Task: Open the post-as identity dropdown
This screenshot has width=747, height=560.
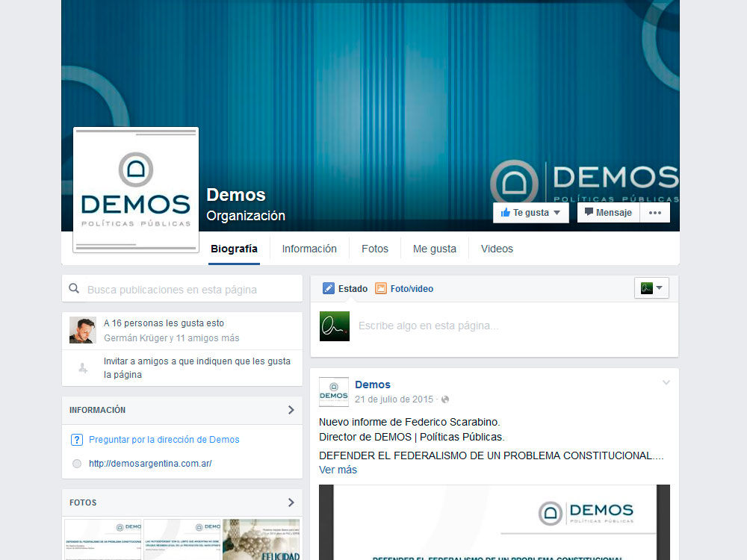Action: 651,288
